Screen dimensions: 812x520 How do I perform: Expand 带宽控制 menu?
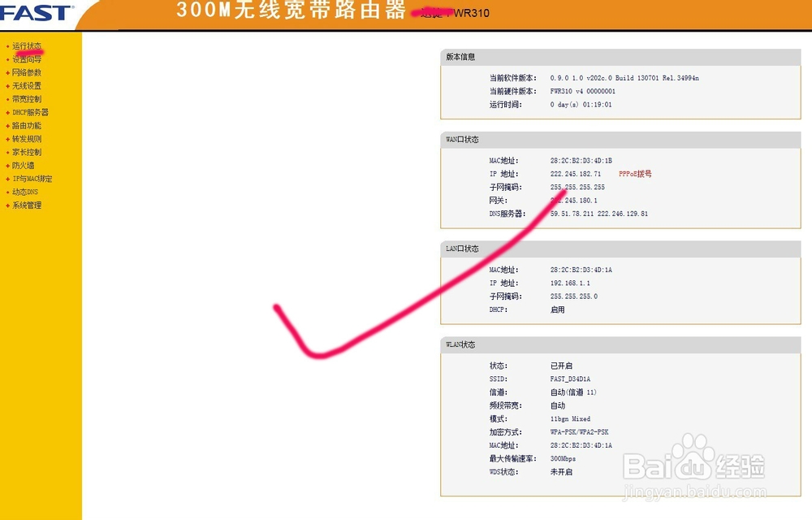click(27, 99)
